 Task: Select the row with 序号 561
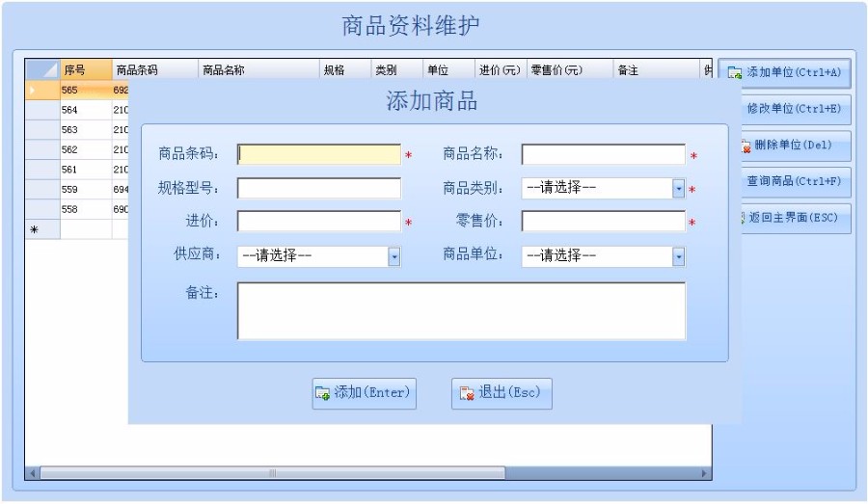pyautogui.click(x=77, y=170)
